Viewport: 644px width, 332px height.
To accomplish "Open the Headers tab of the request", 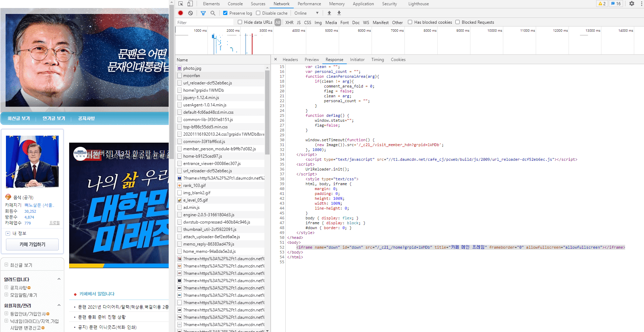I will (290, 60).
